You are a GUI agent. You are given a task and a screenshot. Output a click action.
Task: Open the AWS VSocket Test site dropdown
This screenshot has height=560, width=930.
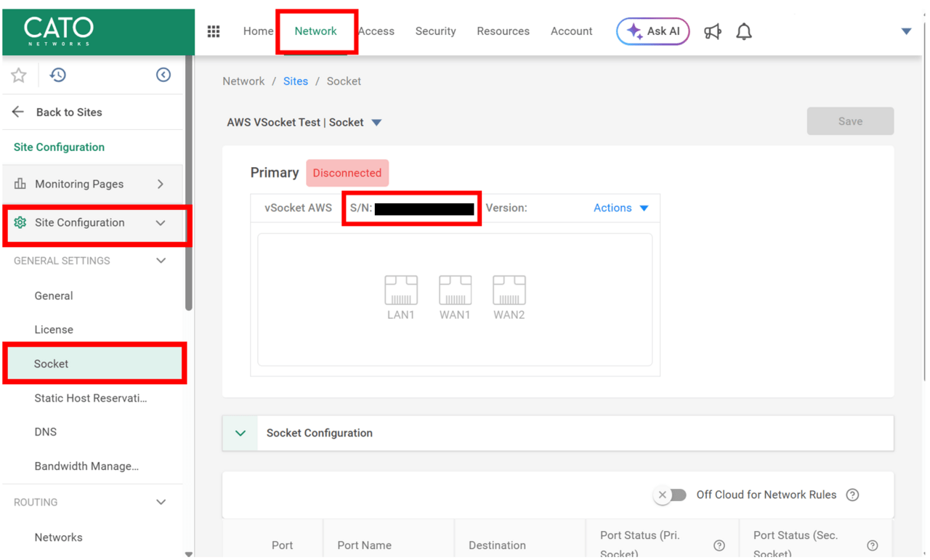pyautogui.click(x=376, y=123)
